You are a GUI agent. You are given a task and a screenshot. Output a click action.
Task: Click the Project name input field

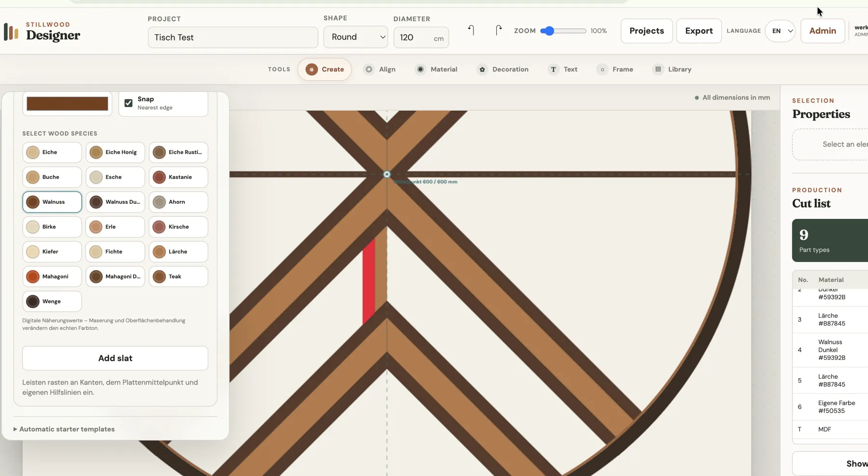tap(233, 38)
